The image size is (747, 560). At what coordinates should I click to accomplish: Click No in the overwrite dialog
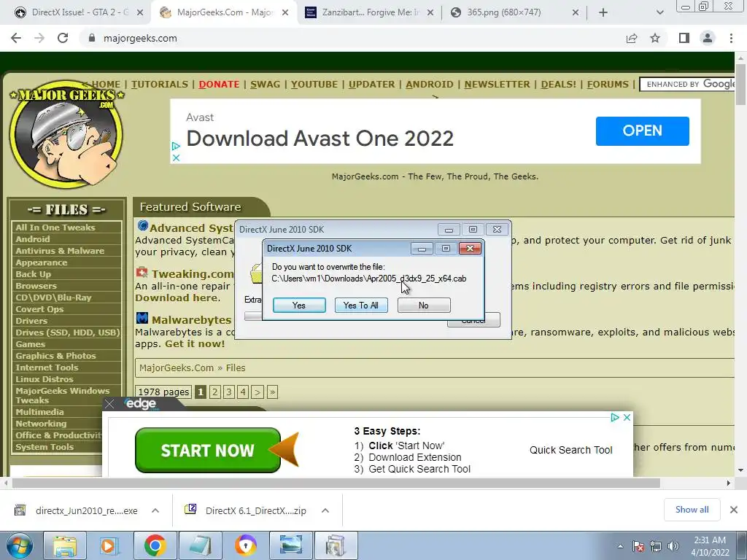[424, 306]
